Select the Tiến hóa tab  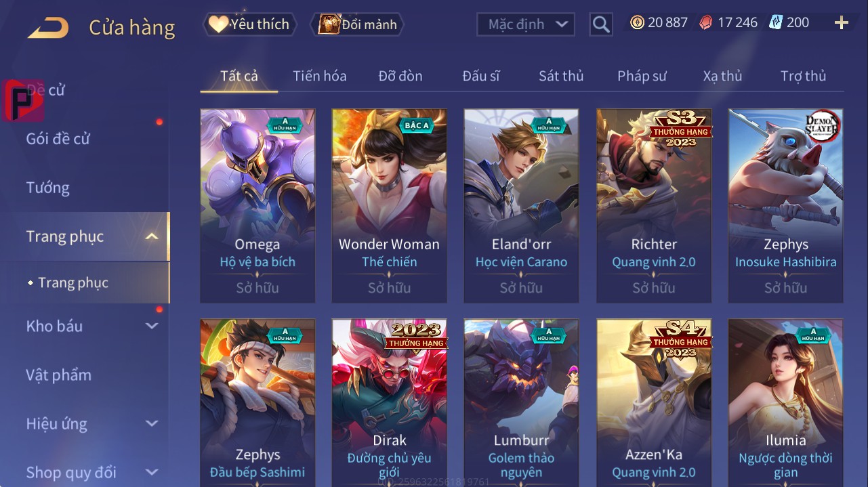coord(320,76)
